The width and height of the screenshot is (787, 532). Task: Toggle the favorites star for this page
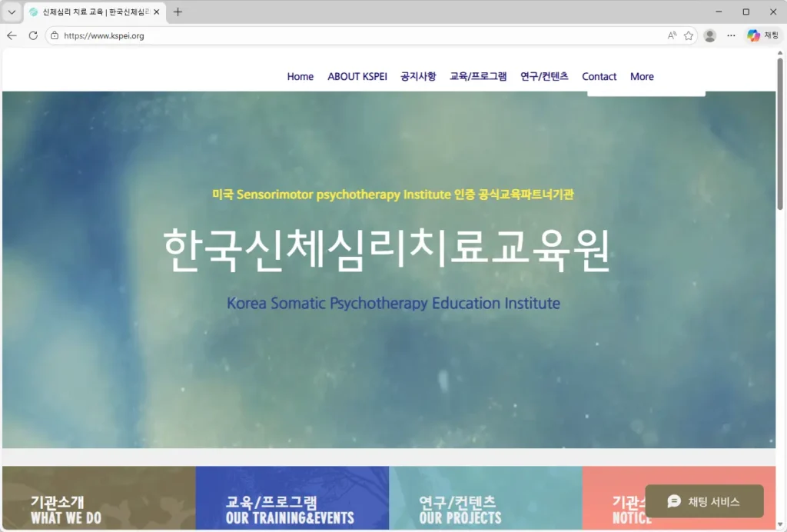pyautogui.click(x=688, y=35)
